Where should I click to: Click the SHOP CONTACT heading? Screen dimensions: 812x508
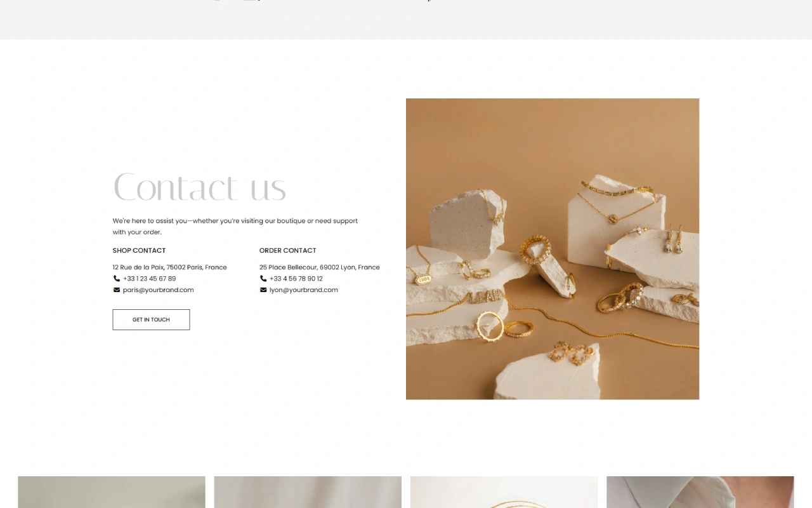coord(139,251)
